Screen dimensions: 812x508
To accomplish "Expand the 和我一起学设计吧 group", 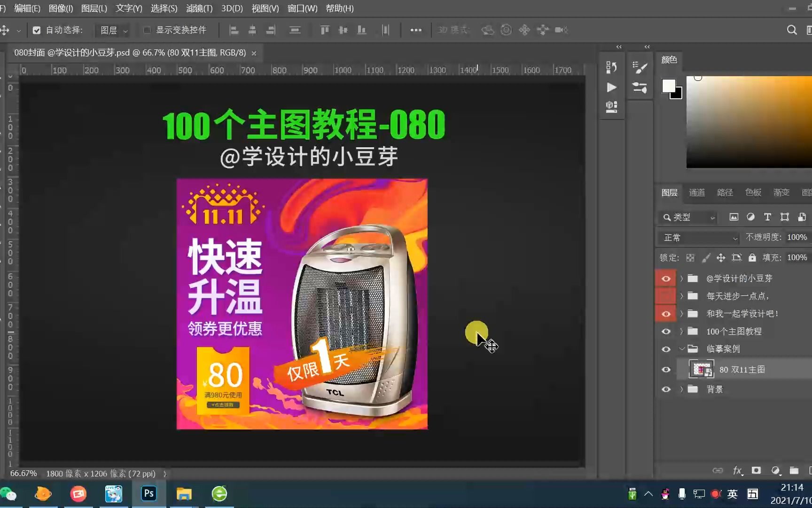I will (681, 314).
